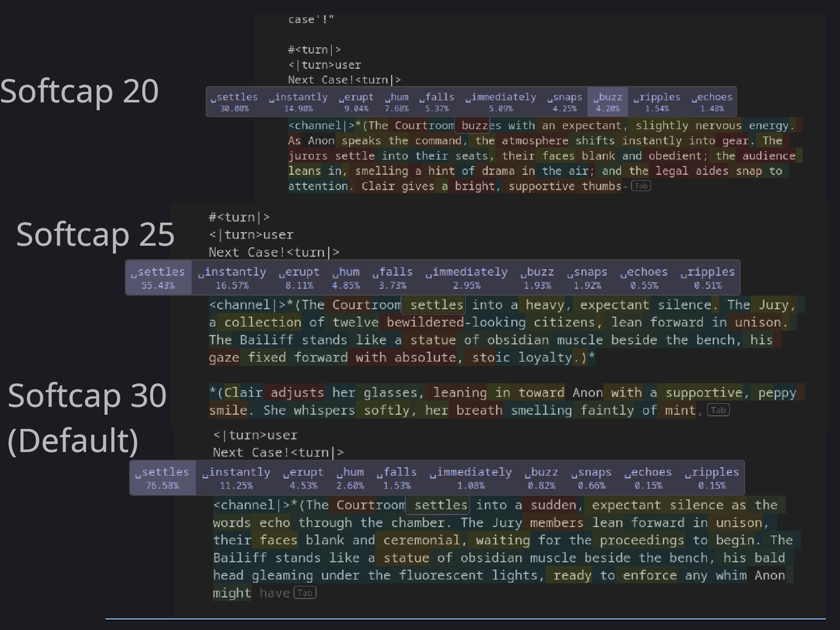Select the snaps token at 0.66%
Screen dimensions: 840x630
point(591,478)
